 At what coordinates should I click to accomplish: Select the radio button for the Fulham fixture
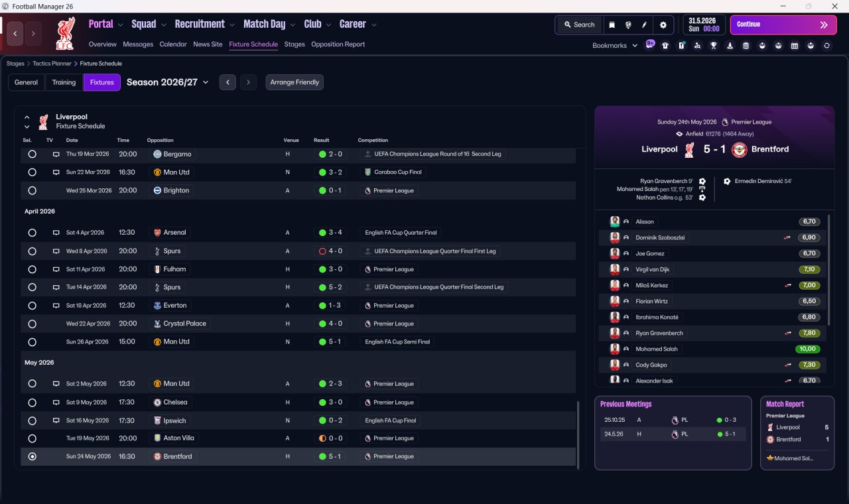click(x=32, y=269)
